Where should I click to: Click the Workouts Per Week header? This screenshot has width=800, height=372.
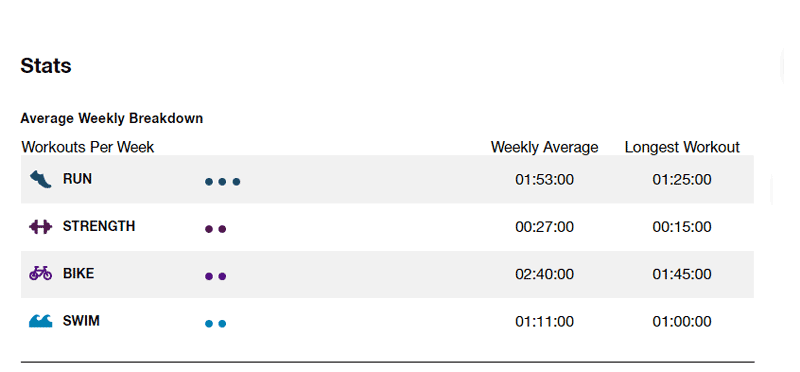point(88,147)
